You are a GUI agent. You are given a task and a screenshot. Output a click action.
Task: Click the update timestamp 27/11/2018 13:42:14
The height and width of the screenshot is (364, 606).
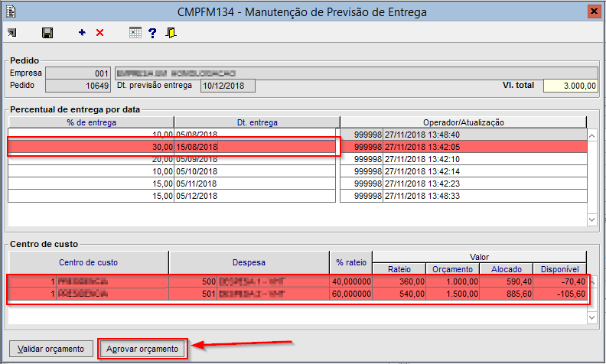point(485,171)
